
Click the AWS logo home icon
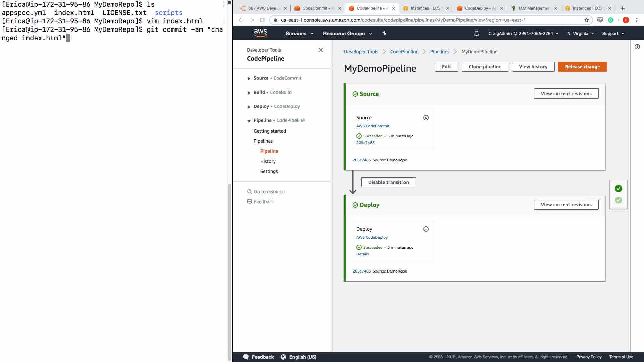coord(260,33)
